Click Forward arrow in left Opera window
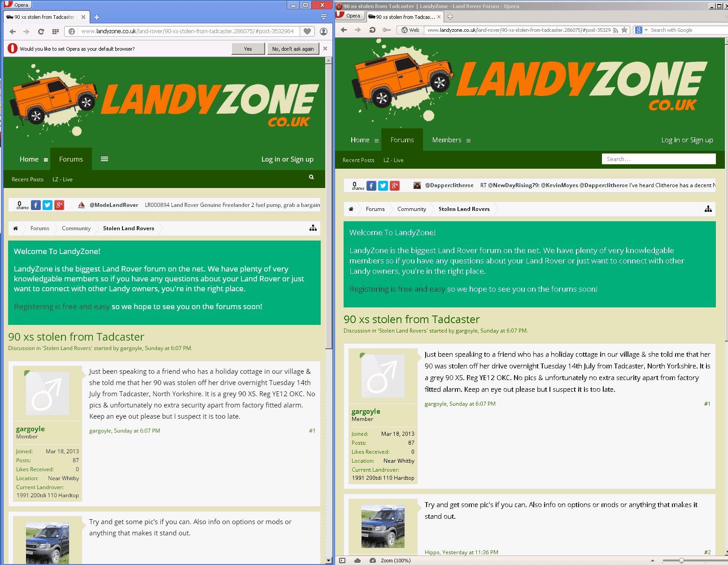Viewport: 728px width, 565px height. pos(26,31)
